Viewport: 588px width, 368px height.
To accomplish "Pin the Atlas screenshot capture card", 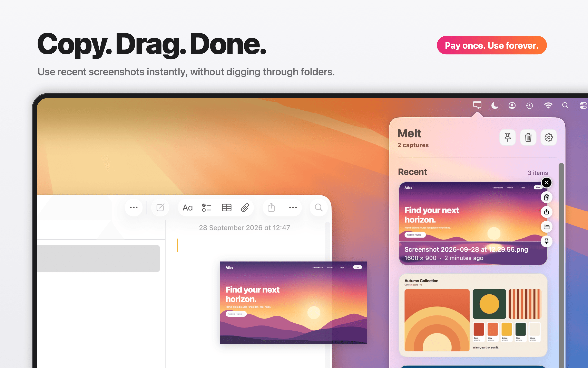I will coord(546,241).
